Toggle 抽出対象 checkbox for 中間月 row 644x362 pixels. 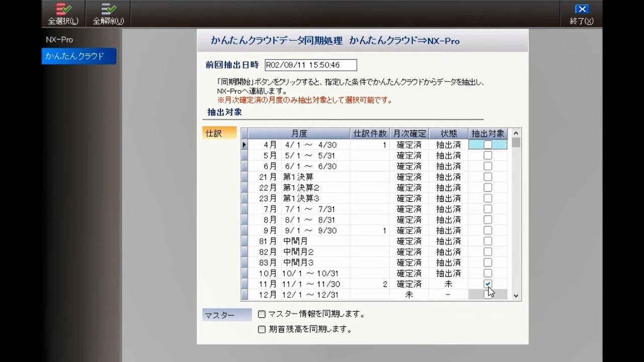[x=488, y=241]
